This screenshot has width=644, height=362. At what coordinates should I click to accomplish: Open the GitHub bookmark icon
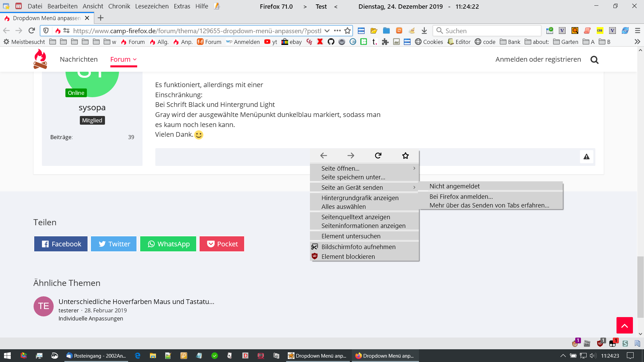pyautogui.click(x=331, y=42)
